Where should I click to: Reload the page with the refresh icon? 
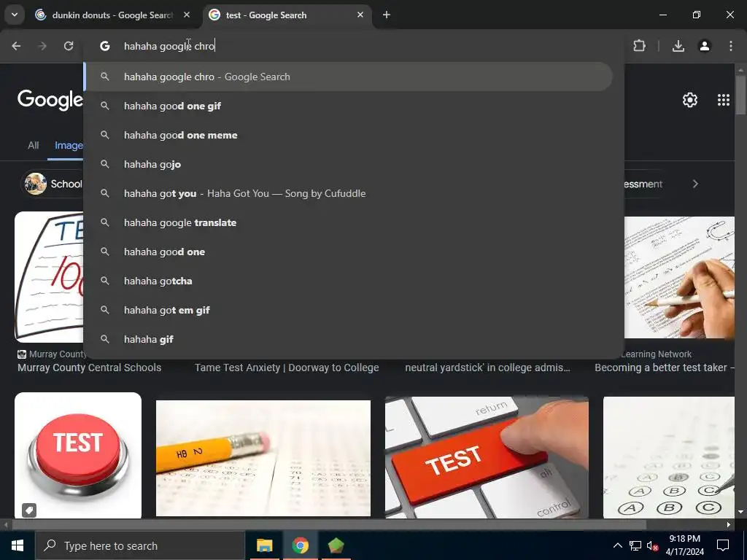point(69,46)
